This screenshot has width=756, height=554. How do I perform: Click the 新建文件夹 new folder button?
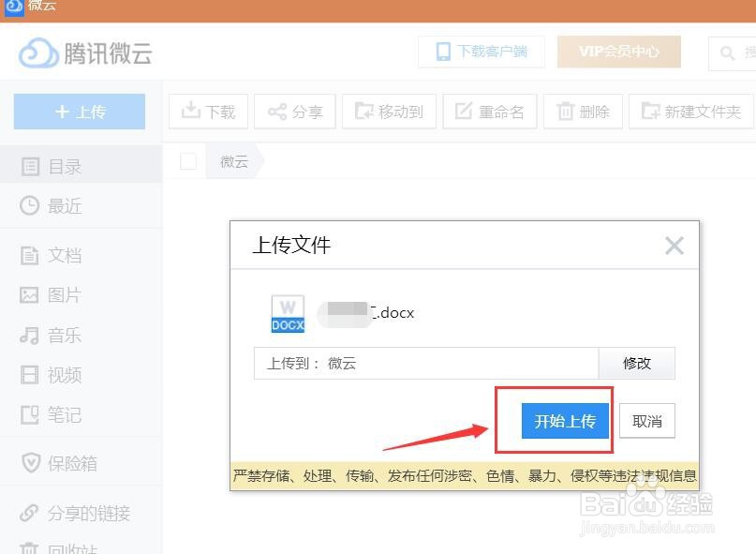coord(691,112)
